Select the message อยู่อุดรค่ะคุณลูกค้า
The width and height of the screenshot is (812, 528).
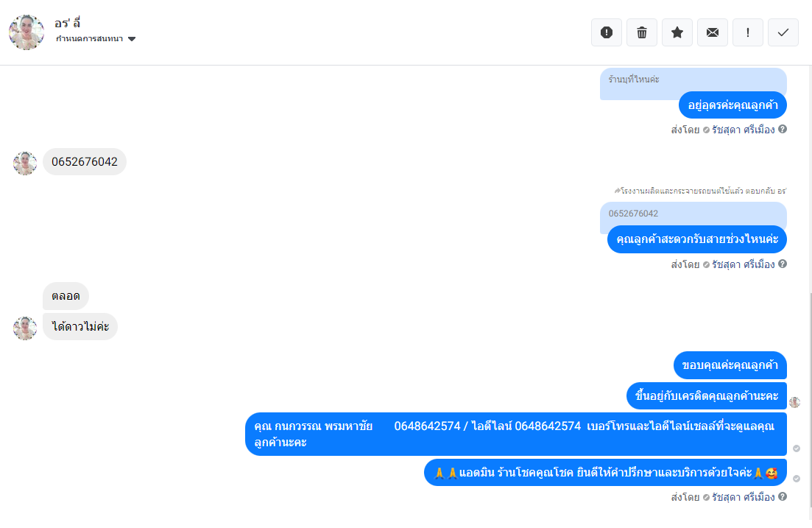(732, 105)
